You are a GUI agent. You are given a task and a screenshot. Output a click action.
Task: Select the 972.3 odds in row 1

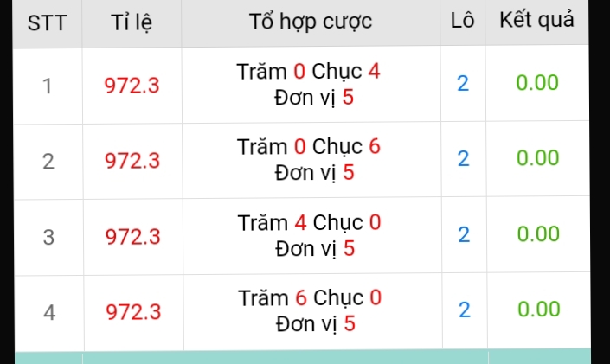click(x=132, y=86)
